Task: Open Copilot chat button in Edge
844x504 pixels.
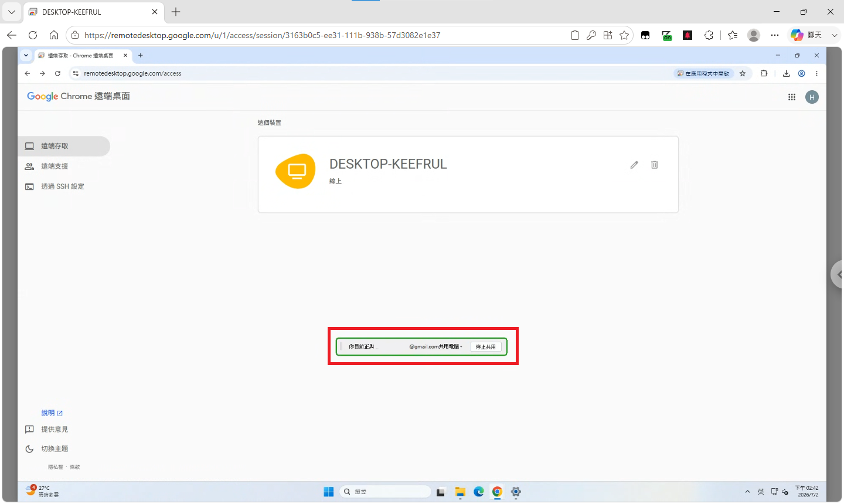Action: click(806, 35)
